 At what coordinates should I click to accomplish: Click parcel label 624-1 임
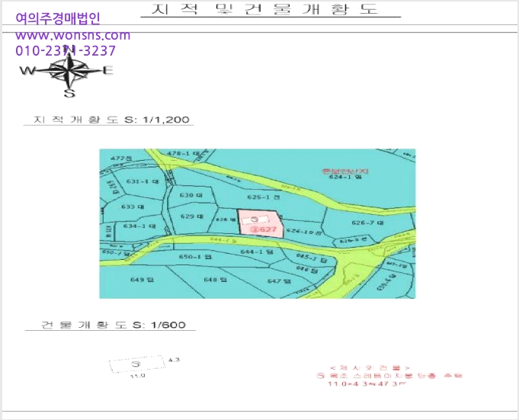pos(346,177)
